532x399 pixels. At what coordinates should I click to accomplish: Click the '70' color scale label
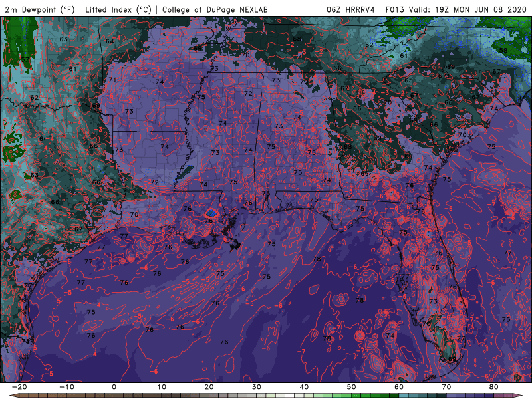(446, 387)
